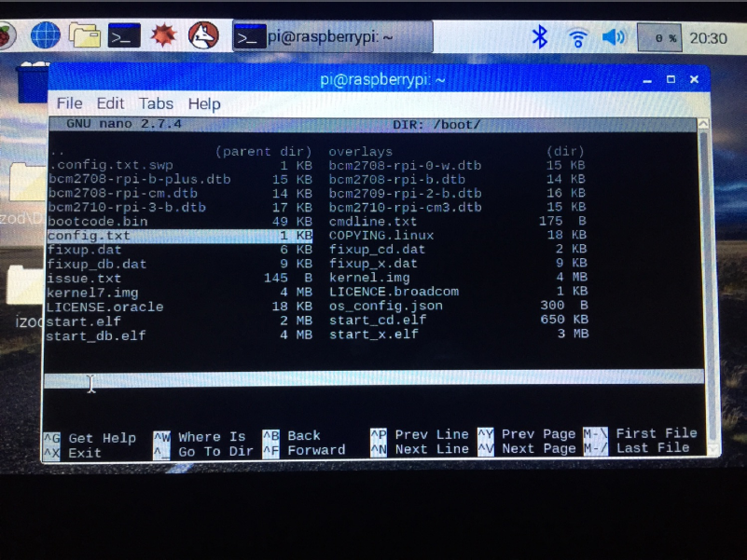747x560 pixels.
Task: Select the overlays directory entry
Action: 456,152
